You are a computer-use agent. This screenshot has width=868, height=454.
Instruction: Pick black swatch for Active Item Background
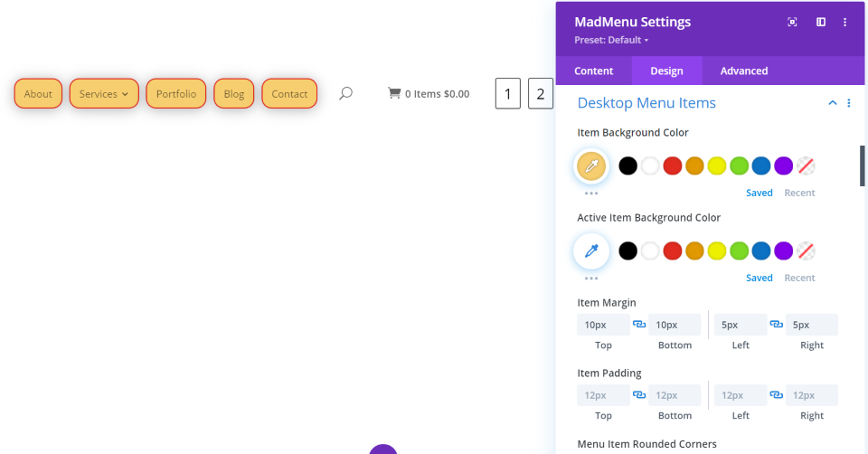click(627, 251)
